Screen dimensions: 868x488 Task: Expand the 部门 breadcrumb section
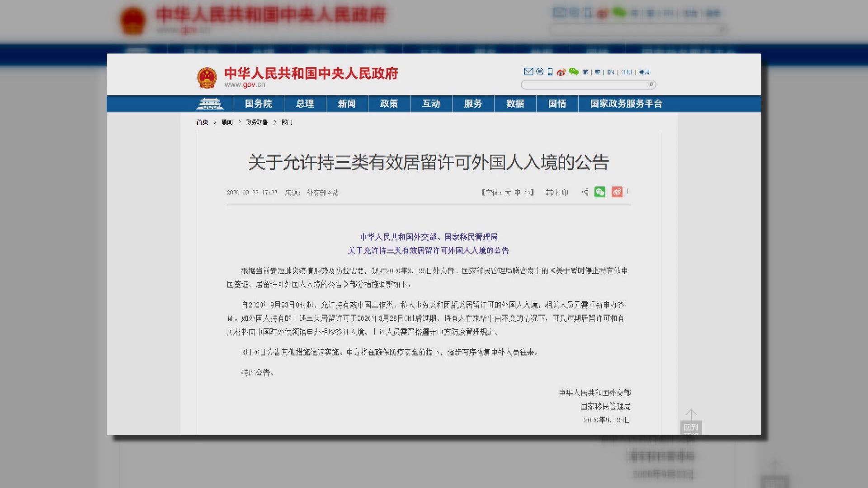(286, 122)
